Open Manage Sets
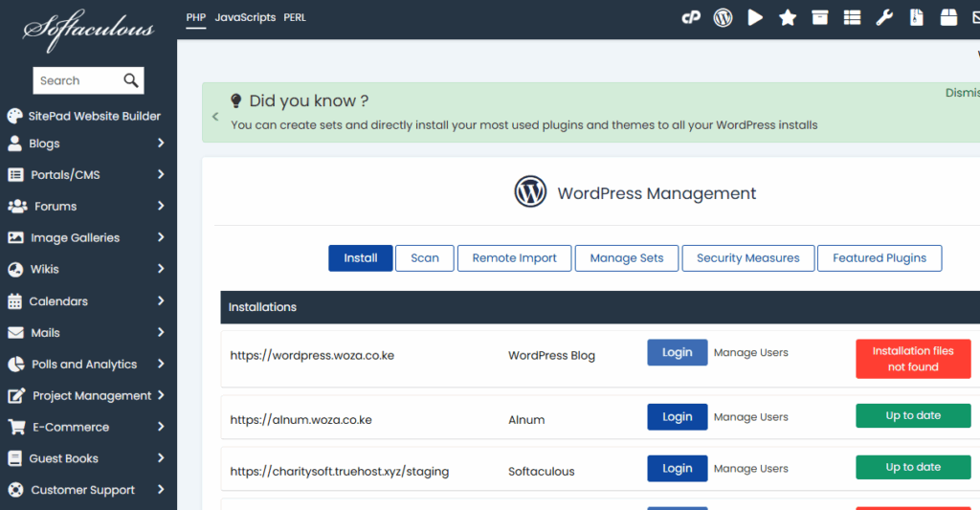Image resolution: width=980 pixels, height=510 pixels. pyautogui.click(x=627, y=258)
